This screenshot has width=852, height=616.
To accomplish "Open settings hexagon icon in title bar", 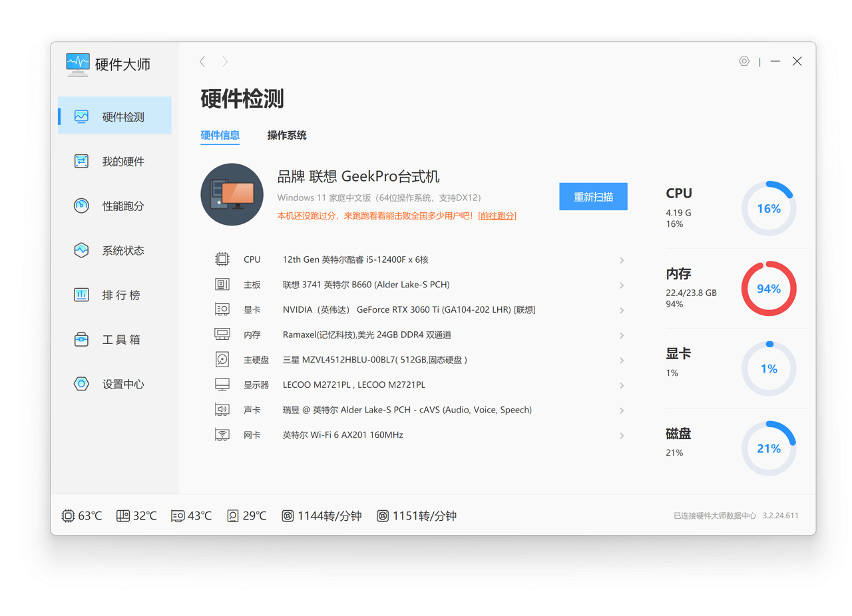I will pos(744,61).
